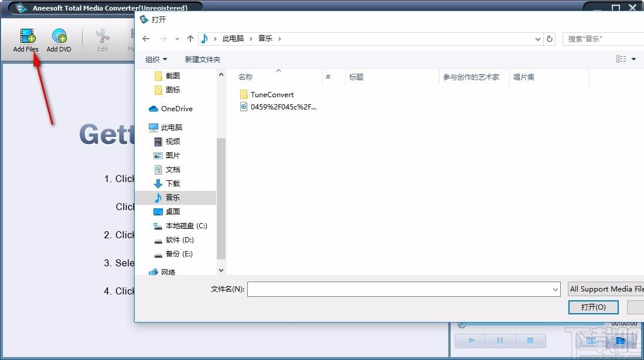Viewport: 644px width, 360px height.
Task: Click the 搜索"音乐" search field
Action: coord(603,39)
